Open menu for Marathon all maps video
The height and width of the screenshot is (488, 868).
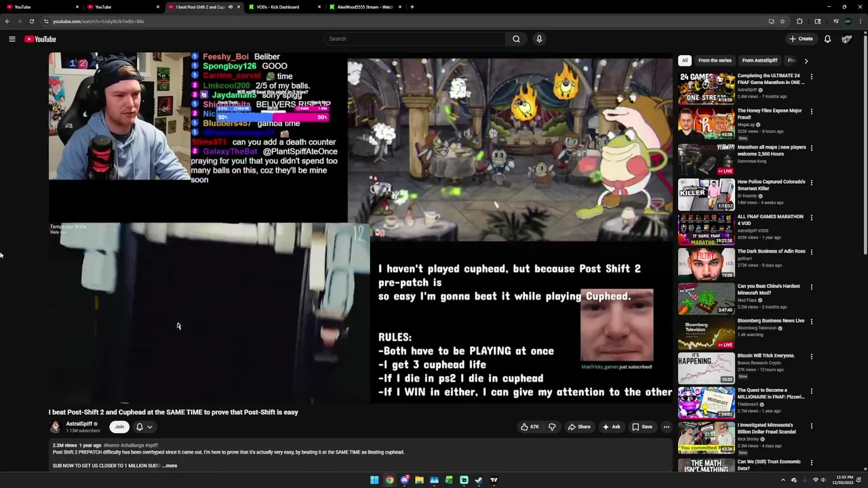[x=811, y=148]
